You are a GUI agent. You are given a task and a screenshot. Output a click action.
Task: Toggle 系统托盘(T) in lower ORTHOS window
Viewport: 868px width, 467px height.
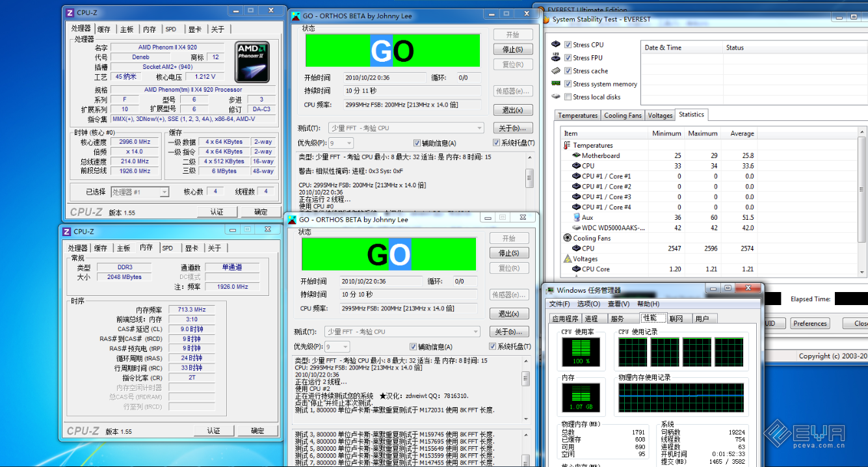click(x=493, y=347)
